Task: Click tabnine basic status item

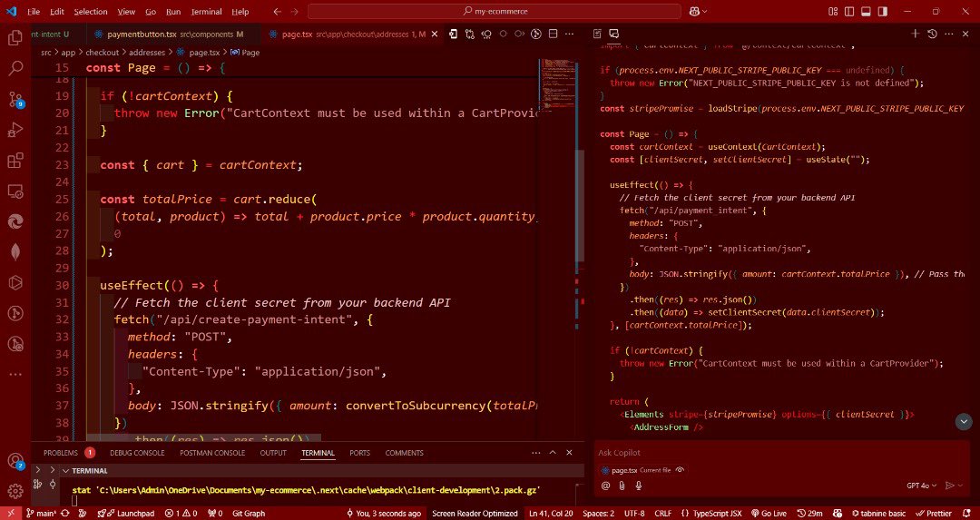Action: (x=878, y=513)
